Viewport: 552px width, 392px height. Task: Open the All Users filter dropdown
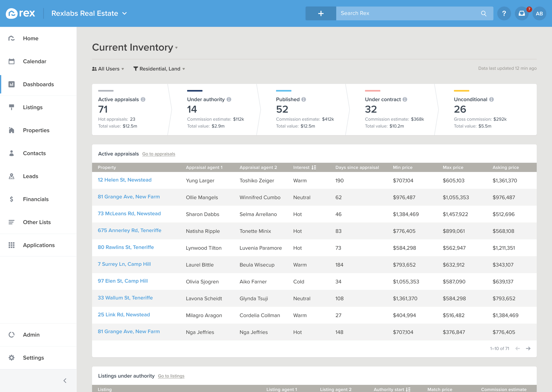pos(108,69)
